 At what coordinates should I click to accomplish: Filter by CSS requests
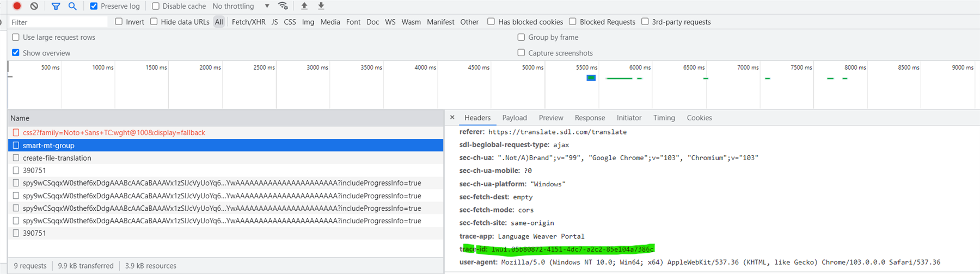click(290, 22)
